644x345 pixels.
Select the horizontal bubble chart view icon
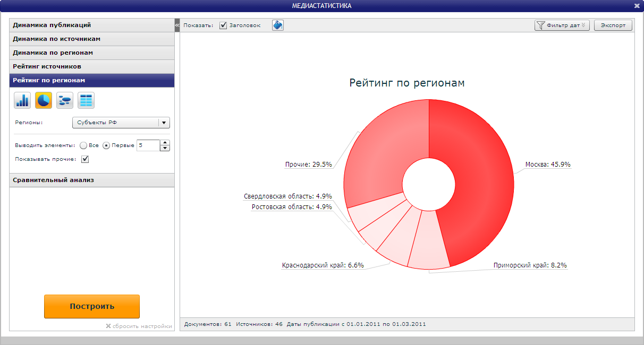(65, 100)
